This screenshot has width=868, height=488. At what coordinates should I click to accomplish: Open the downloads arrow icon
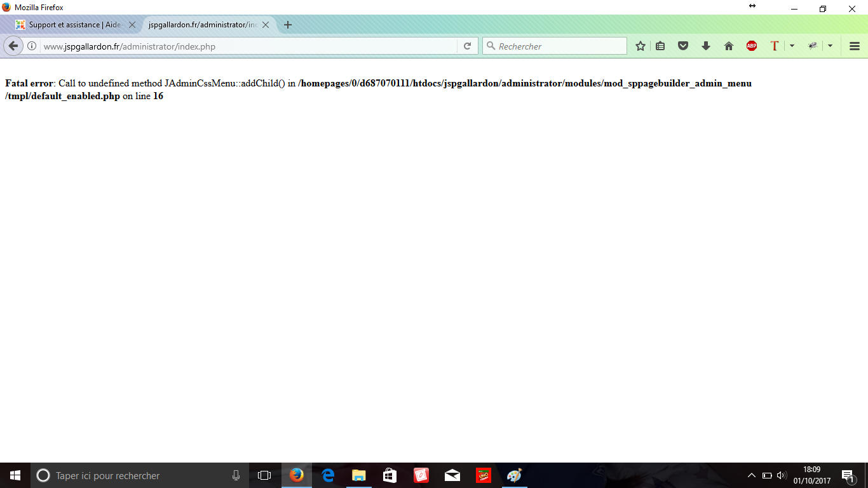pos(706,46)
